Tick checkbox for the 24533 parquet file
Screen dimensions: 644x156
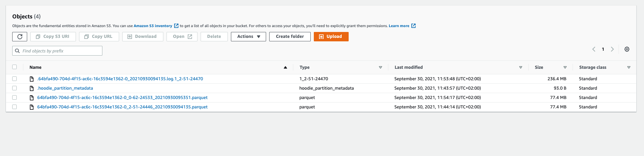pos(15,98)
